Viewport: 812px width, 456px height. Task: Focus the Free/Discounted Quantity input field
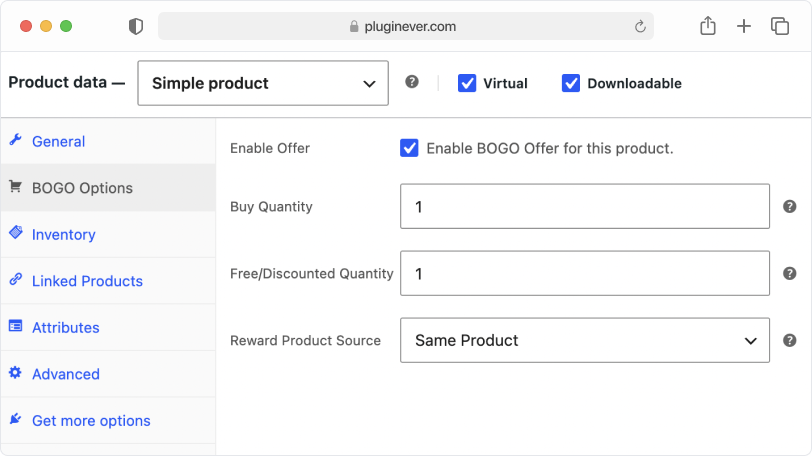[585, 273]
